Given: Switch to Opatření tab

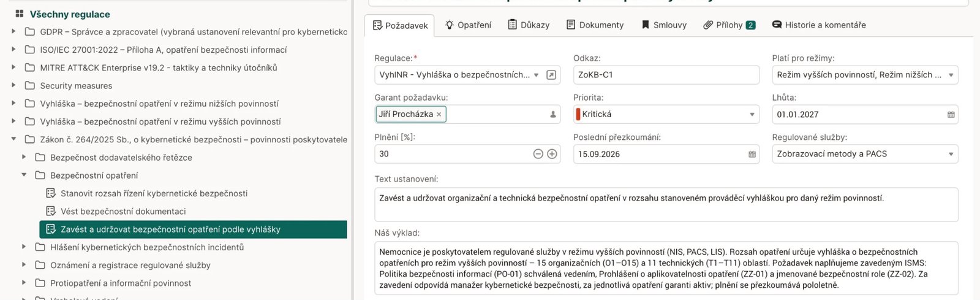Looking at the screenshot, I should click(x=468, y=25).
